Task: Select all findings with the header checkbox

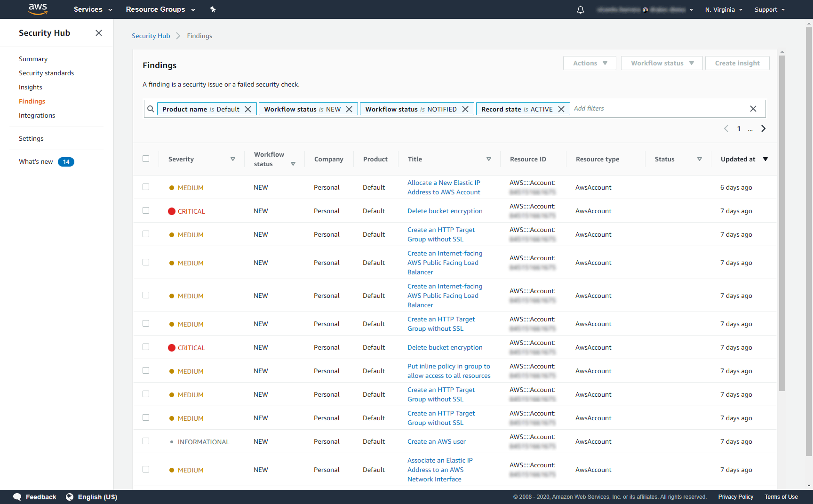Action: (146, 159)
